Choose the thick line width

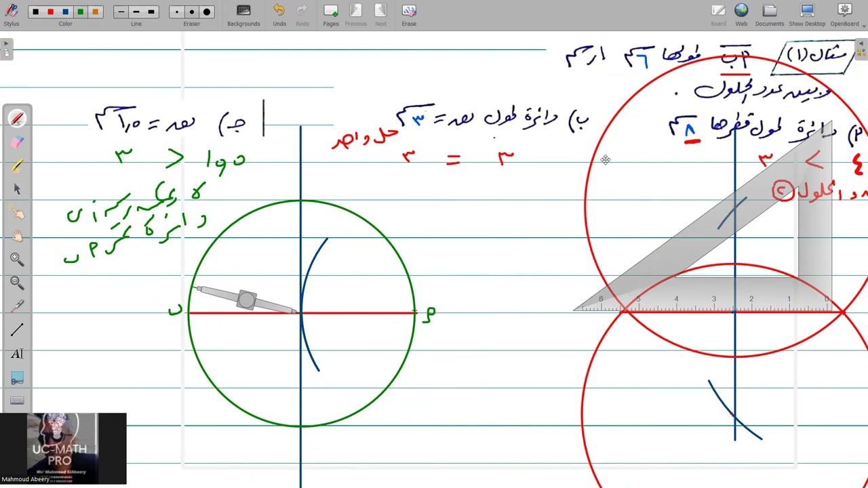tap(151, 12)
